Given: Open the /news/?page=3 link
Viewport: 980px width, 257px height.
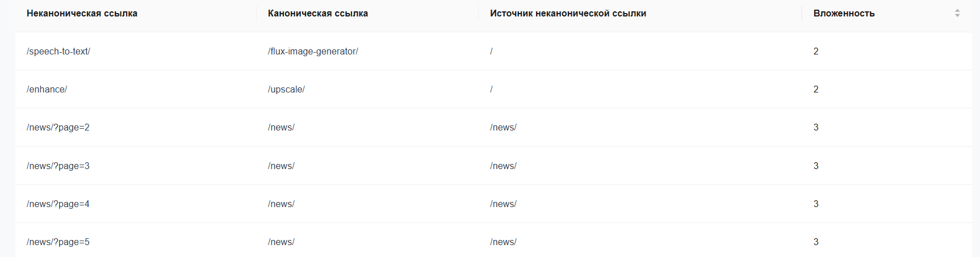Looking at the screenshot, I should tap(58, 166).
